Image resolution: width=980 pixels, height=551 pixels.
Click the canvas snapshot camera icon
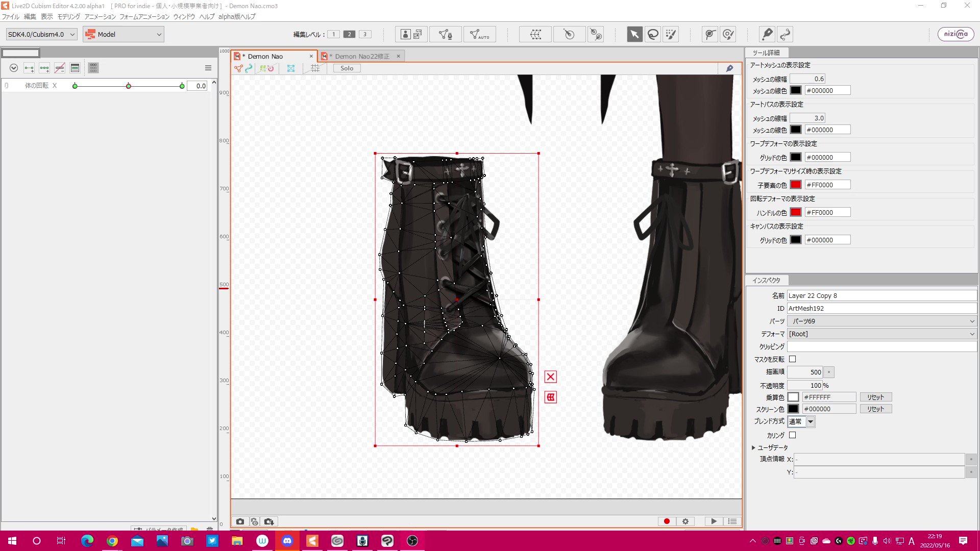[x=240, y=521]
